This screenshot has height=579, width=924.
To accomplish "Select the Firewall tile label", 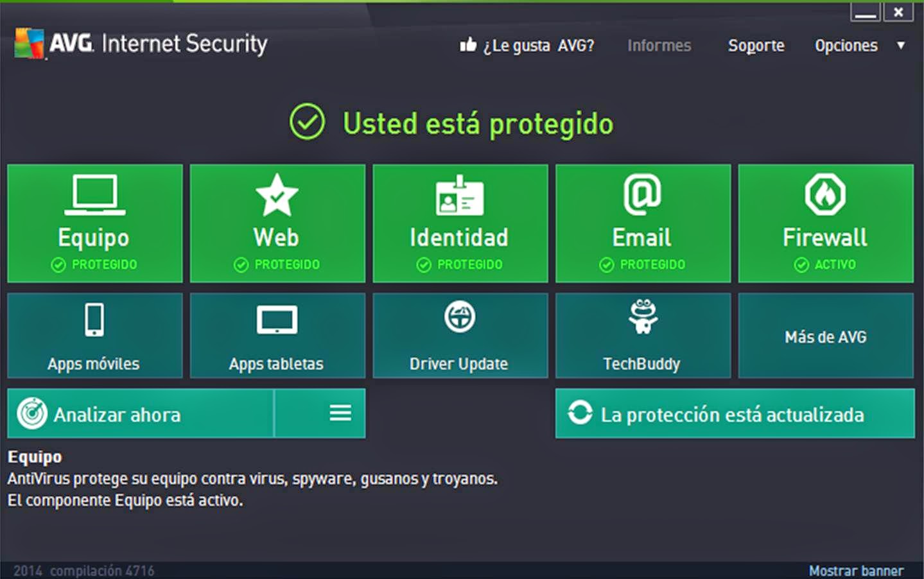I will pos(824,238).
